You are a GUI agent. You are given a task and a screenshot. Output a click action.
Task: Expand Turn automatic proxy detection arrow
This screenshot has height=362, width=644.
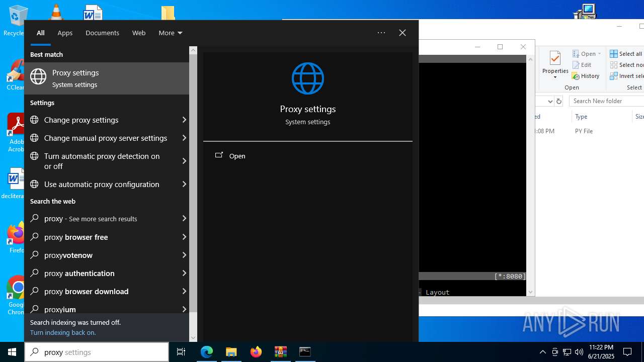pos(184,161)
